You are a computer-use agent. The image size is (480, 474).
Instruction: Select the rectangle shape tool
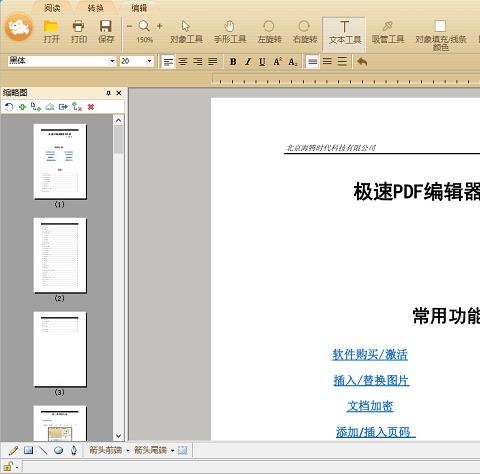click(28, 450)
